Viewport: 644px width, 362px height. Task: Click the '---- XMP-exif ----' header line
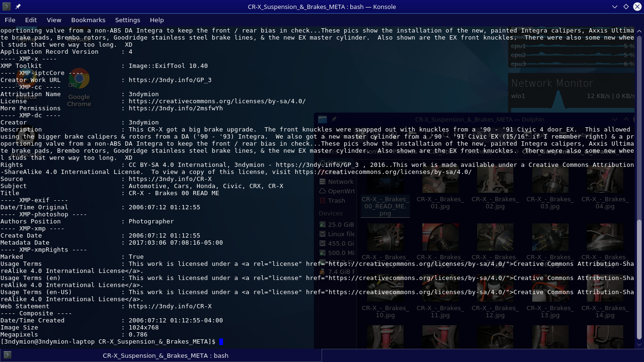coord(34,200)
